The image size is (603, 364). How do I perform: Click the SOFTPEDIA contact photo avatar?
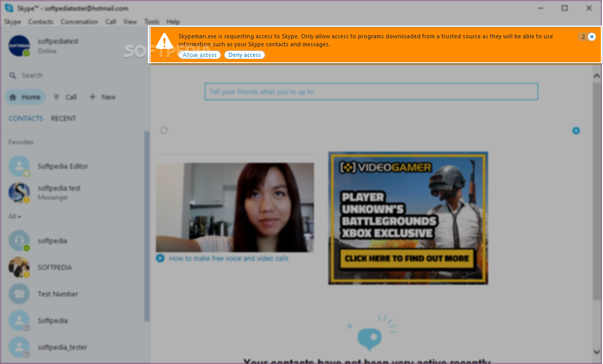[19, 267]
